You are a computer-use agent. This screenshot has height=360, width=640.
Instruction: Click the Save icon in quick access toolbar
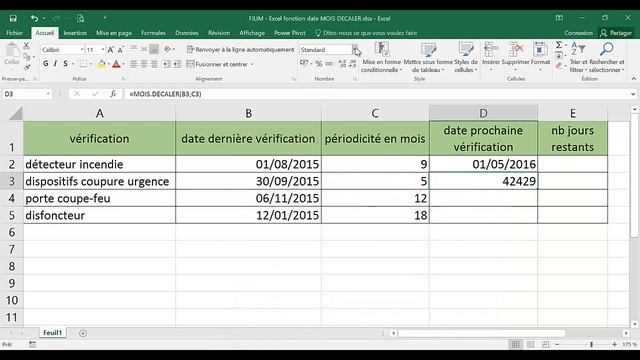[x=13, y=18]
